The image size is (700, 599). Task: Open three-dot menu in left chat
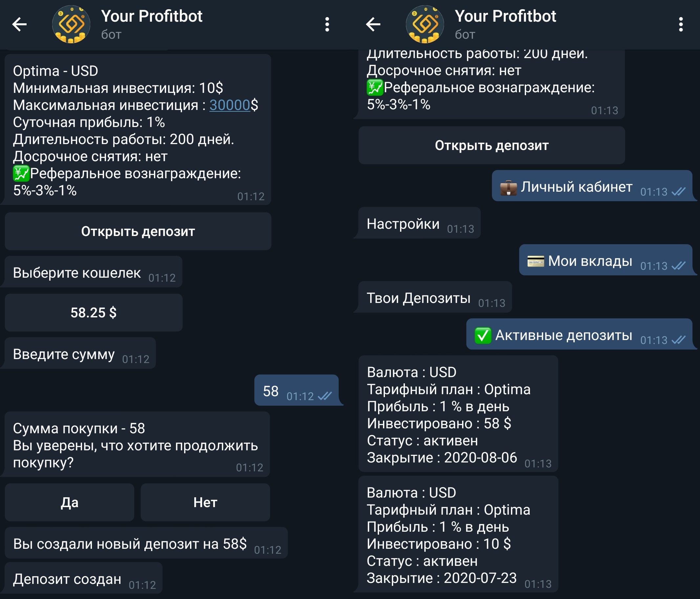(x=327, y=24)
